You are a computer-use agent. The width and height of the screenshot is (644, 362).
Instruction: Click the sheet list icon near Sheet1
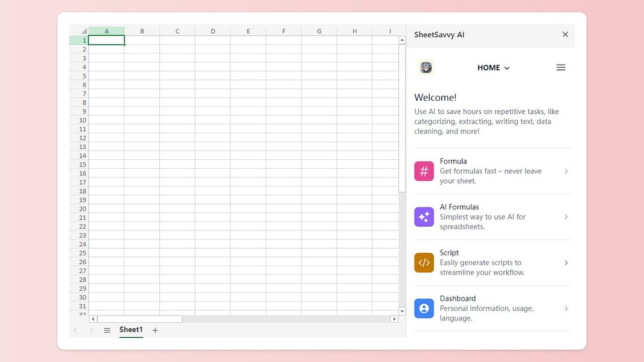click(x=107, y=330)
